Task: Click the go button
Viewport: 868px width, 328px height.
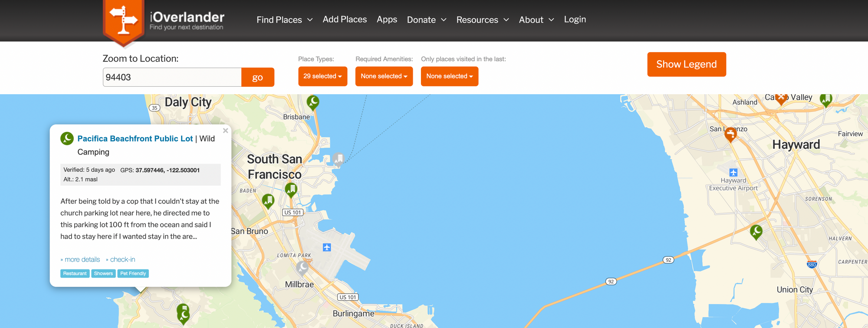Action: pyautogui.click(x=258, y=77)
